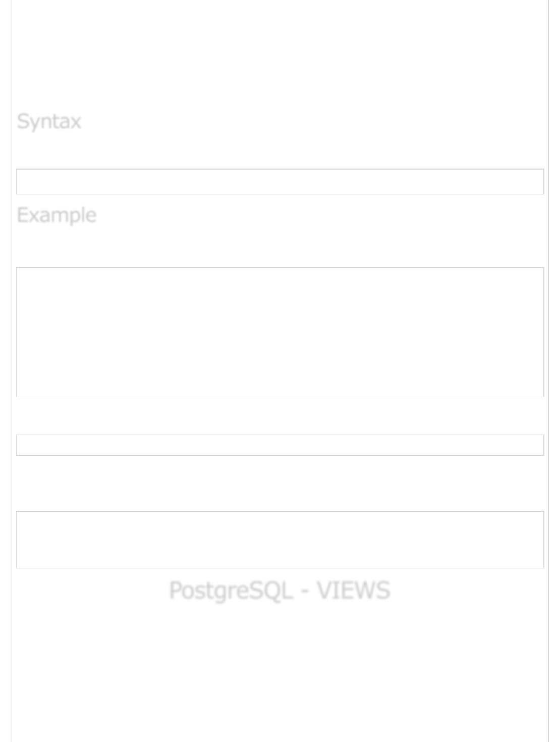Image resolution: width=560 pixels, height=742 pixels.
Task: Click inside the large box under Example
Action: tap(280, 332)
